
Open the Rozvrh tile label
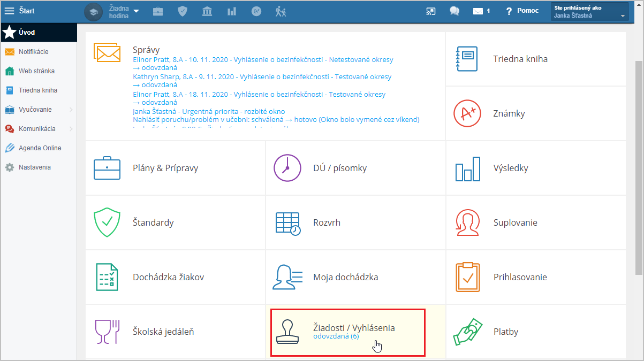click(x=327, y=222)
